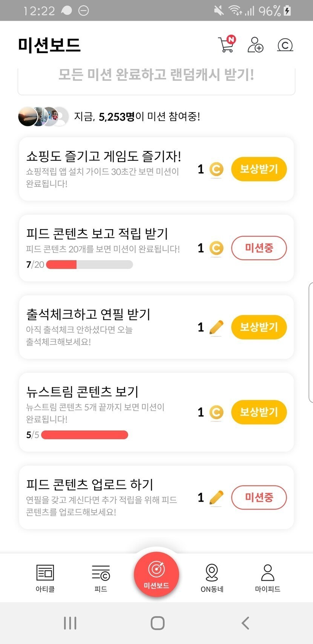Open the 마이피드 profile tab

point(267,578)
